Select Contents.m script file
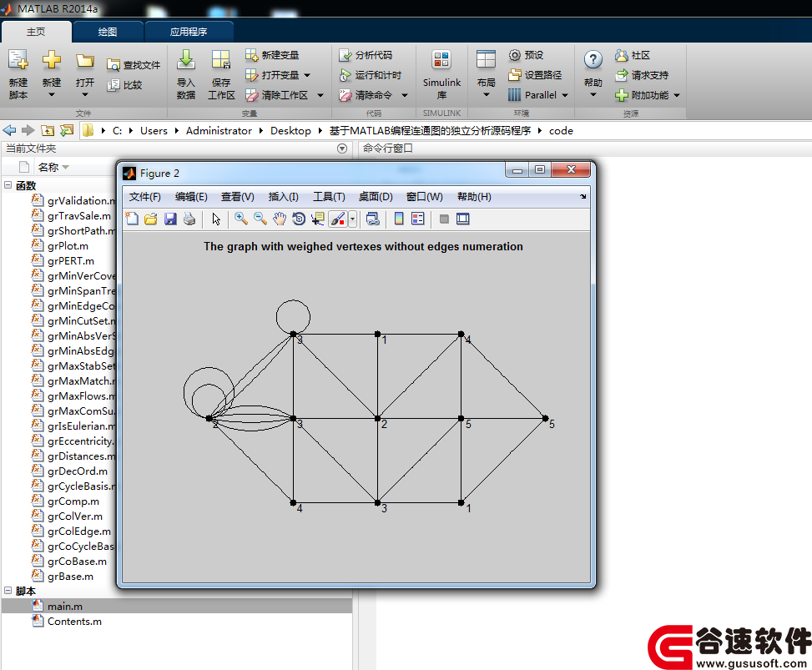This screenshot has height=670, width=812. click(x=74, y=622)
